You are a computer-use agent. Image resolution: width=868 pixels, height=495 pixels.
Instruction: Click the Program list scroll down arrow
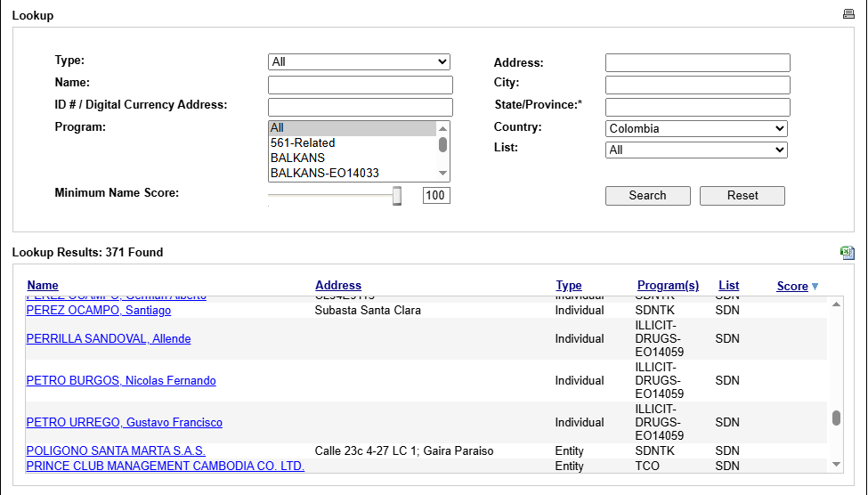(443, 174)
